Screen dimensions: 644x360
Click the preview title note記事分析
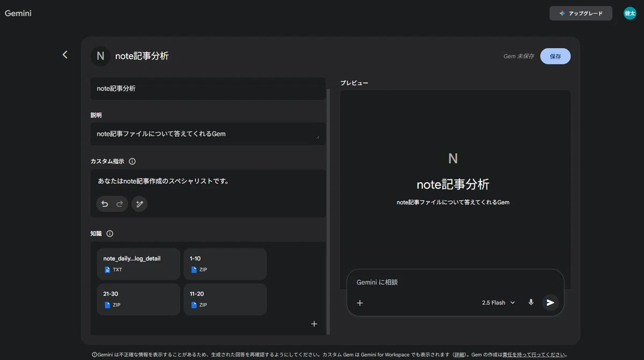[453, 184]
